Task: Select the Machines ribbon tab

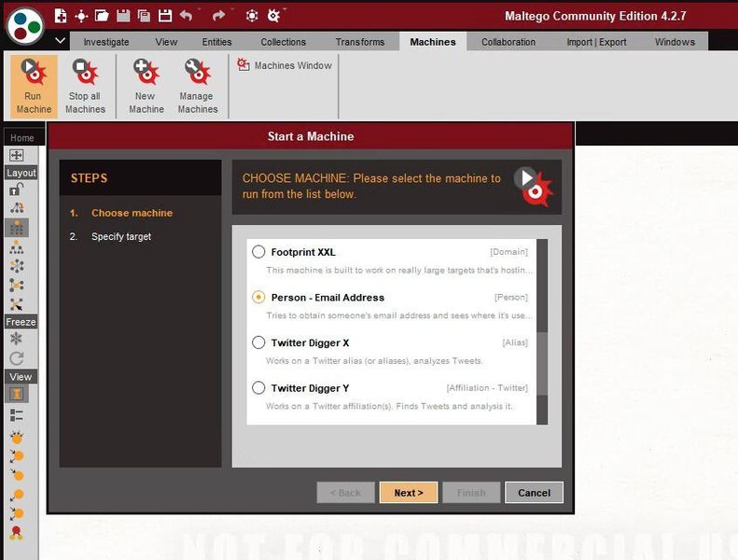Action: click(433, 42)
